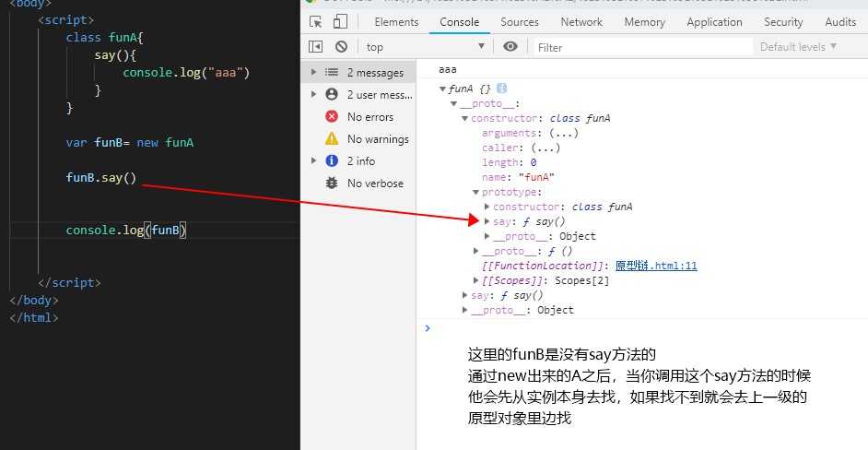This screenshot has width=868, height=450.
Task: Expand the bottom __proto__: Object node
Action: (x=465, y=310)
